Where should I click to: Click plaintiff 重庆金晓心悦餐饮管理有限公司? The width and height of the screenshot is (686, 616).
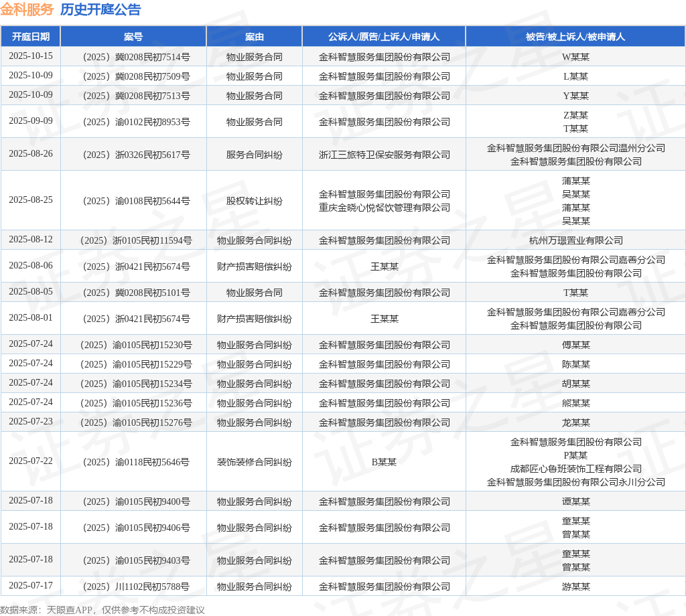(384, 207)
